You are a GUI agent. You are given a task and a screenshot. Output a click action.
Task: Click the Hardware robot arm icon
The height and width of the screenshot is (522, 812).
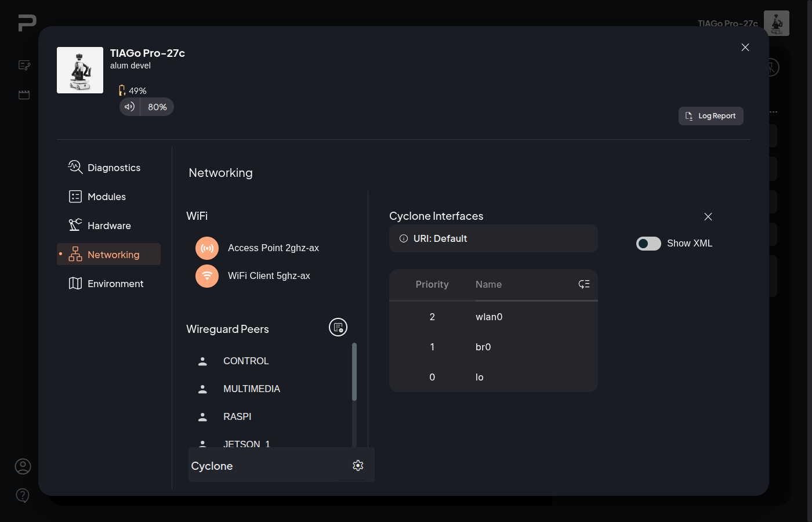click(75, 225)
